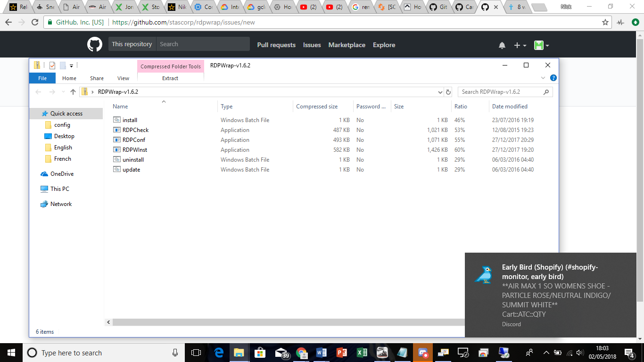Viewport: 644px width, 362px height.
Task: Click the GitHub Octocat logo
Action: click(94, 44)
